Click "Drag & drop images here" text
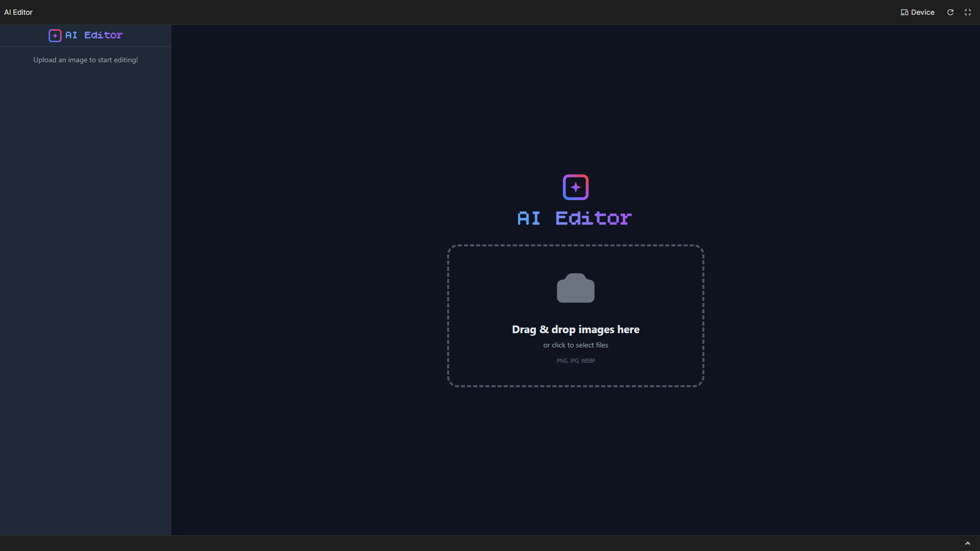The image size is (980, 551). [x=576, y=330]
